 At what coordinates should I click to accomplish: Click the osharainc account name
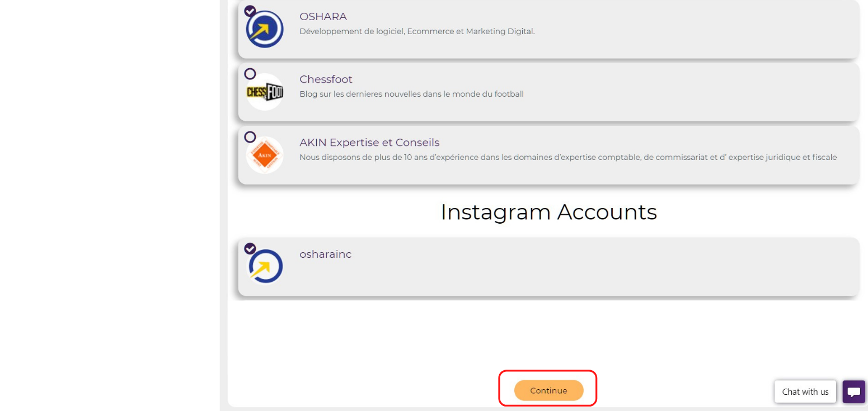click(x=325, y=254)
